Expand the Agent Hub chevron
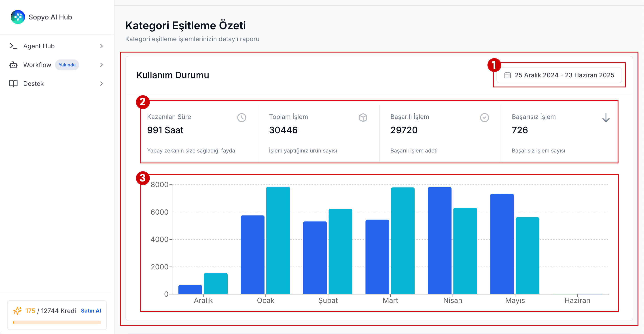 (101, 46)
